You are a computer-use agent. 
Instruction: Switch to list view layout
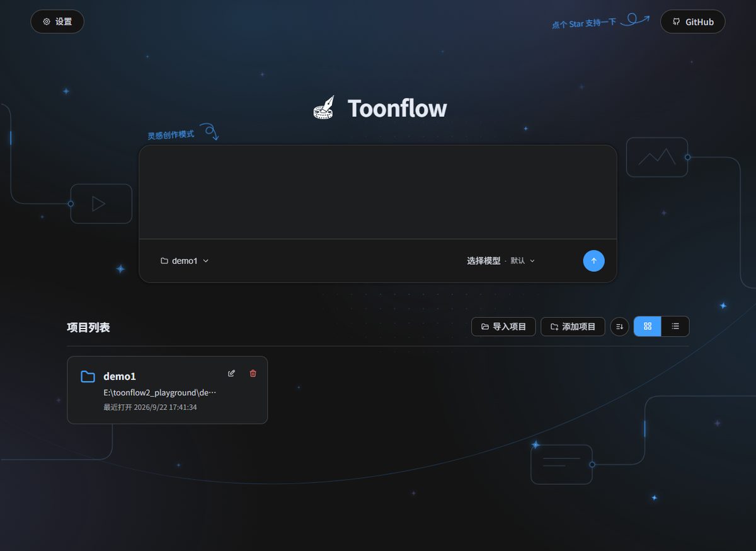pyautogui.click(x=675, y=327)
